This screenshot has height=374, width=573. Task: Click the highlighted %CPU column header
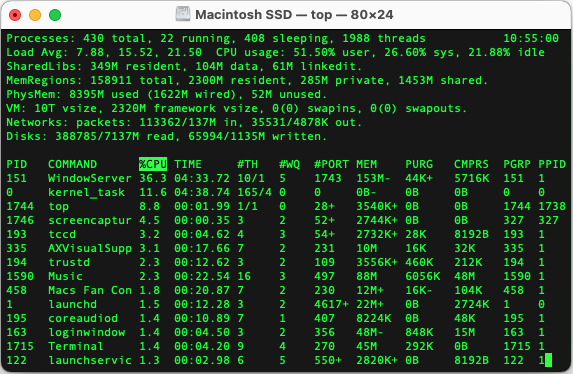(x=153, y=164)
